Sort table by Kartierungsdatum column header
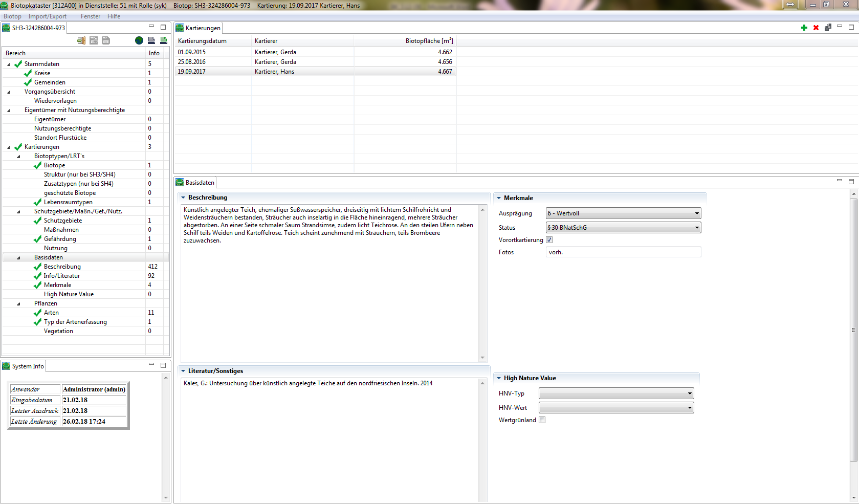The width and height of the screenshot is (859, 504). [x=202, y=41]
